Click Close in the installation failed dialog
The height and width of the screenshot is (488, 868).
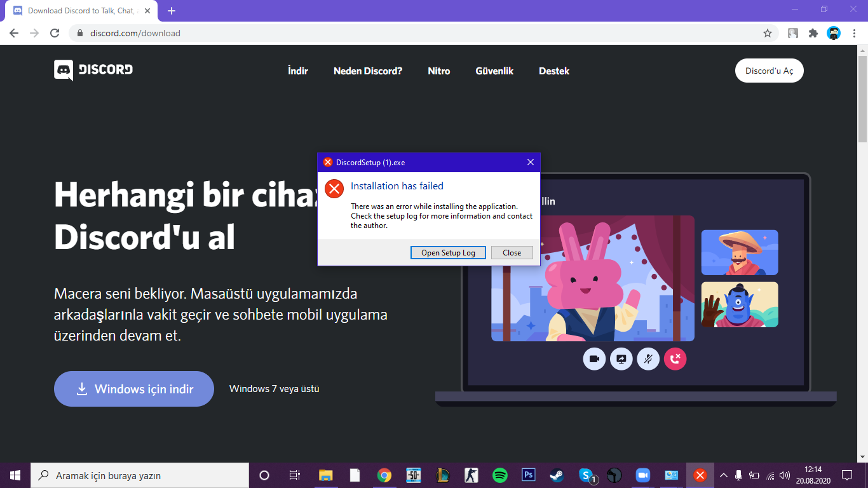(x=512, y=252)
